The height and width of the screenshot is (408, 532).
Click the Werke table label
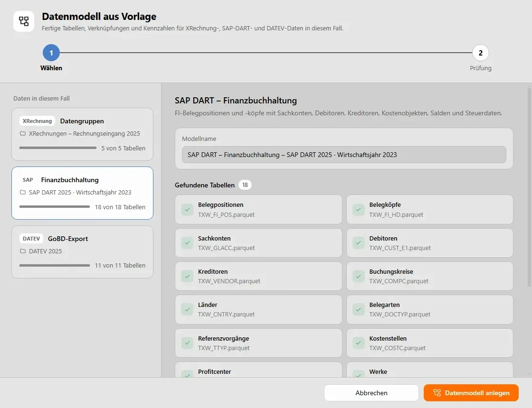pyautogui.click(x=378, y=371)
